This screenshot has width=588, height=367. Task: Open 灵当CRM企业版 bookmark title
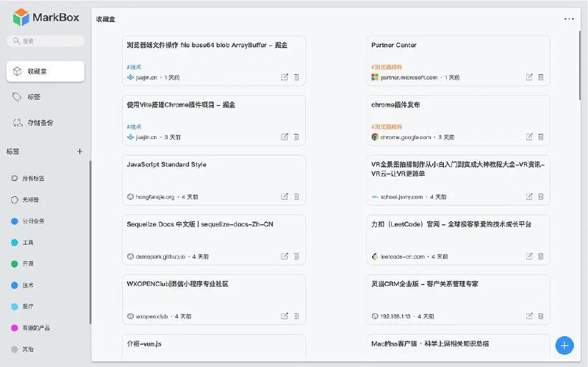point(425,284)
